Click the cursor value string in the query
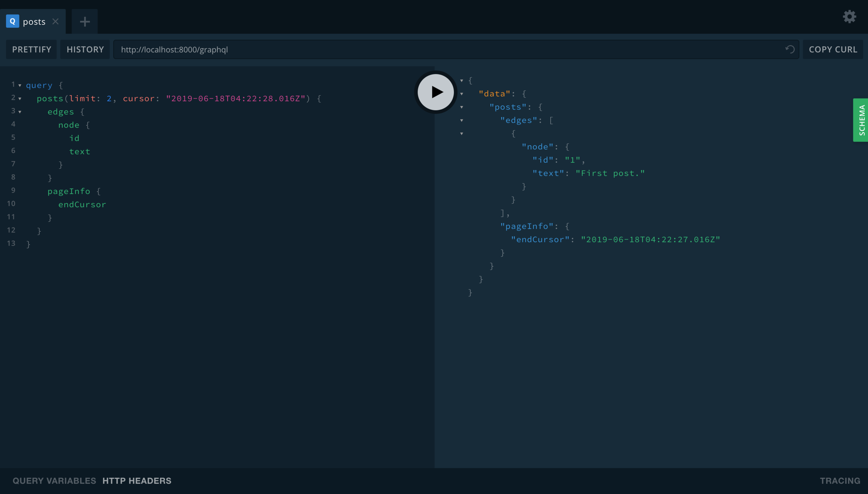 235,99
